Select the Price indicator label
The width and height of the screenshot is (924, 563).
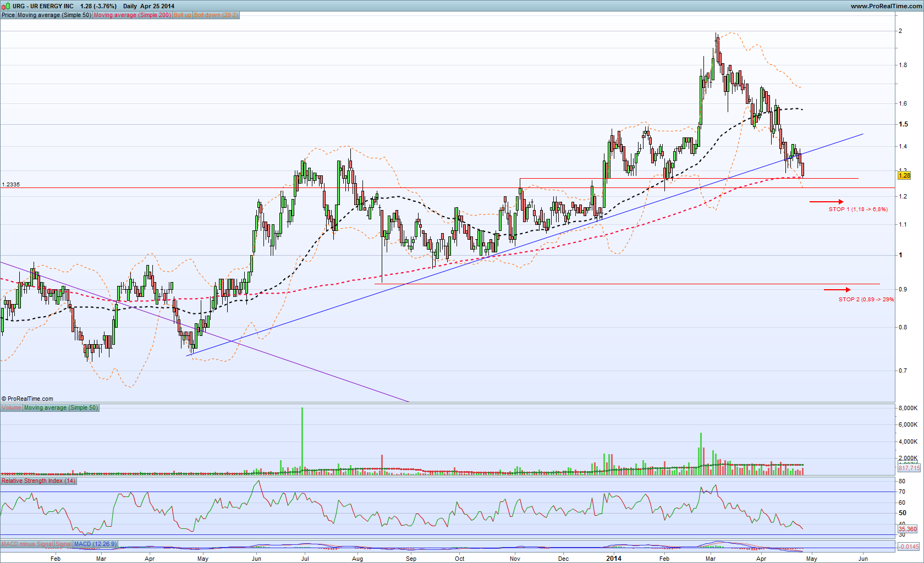click(x=8, y=15)
